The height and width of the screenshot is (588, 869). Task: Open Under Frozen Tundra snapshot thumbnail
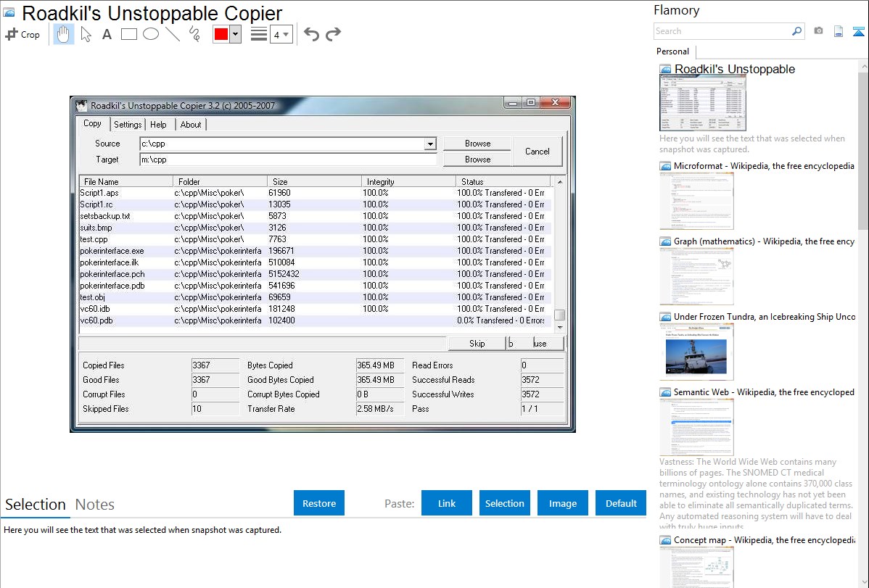point(696,352)
